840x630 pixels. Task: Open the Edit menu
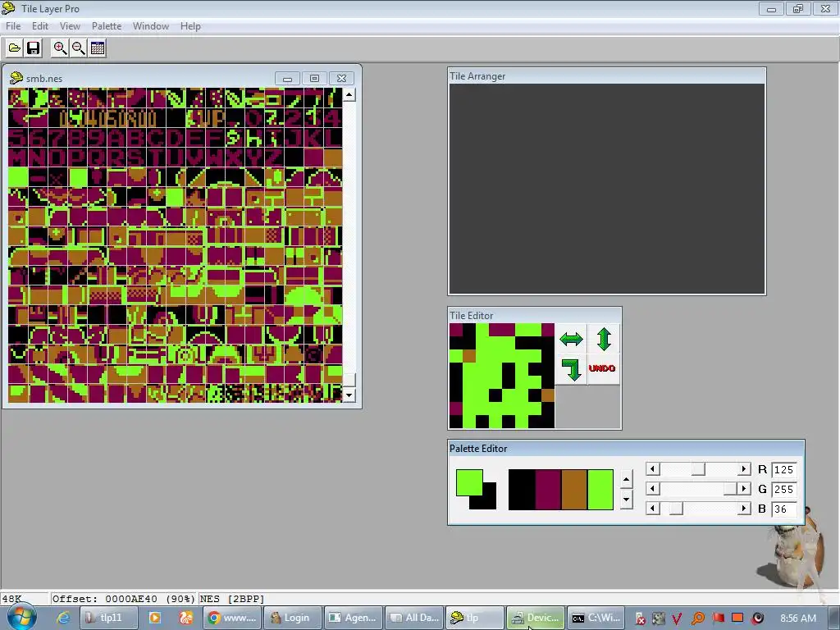pyautogui.click(x=39, y=25)
